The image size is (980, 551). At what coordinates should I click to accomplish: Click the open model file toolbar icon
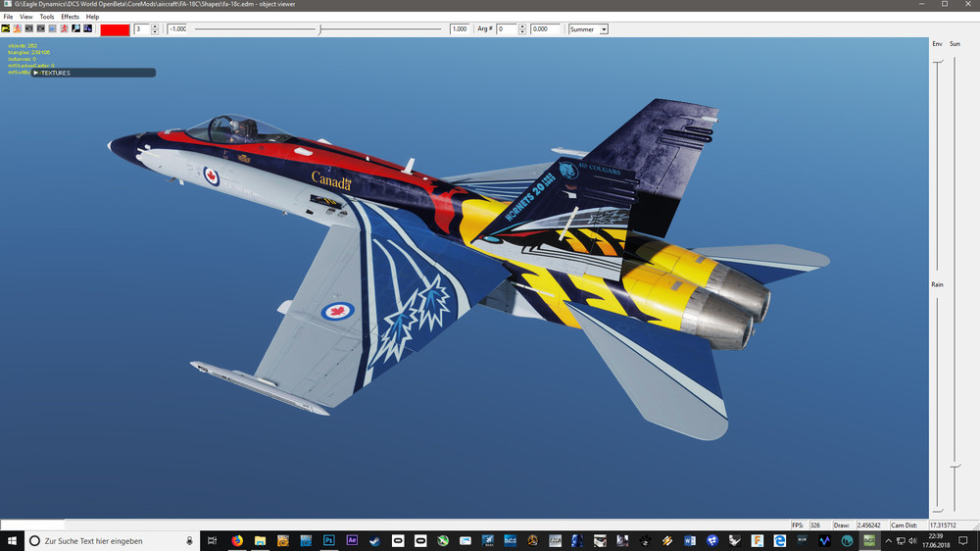(x=6, y=28)
